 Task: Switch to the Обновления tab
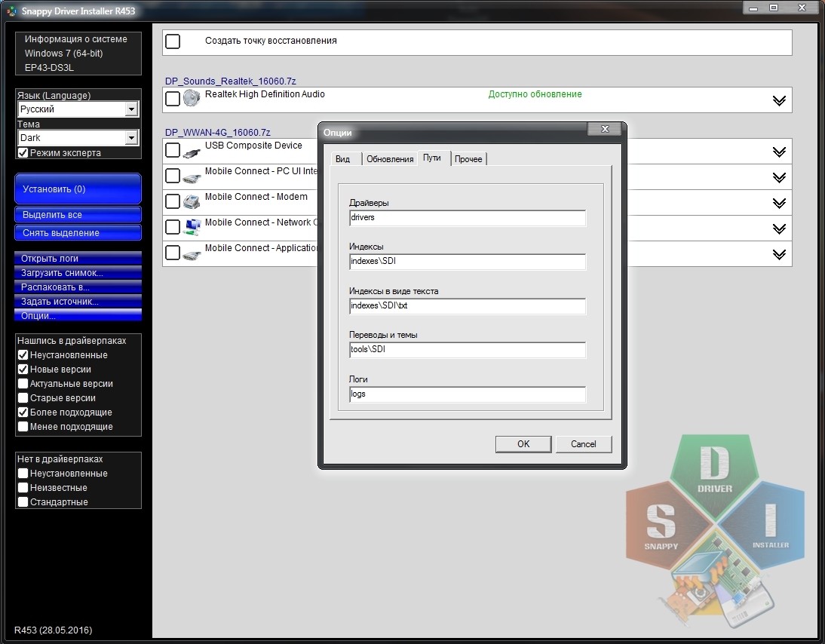point(389,159)
